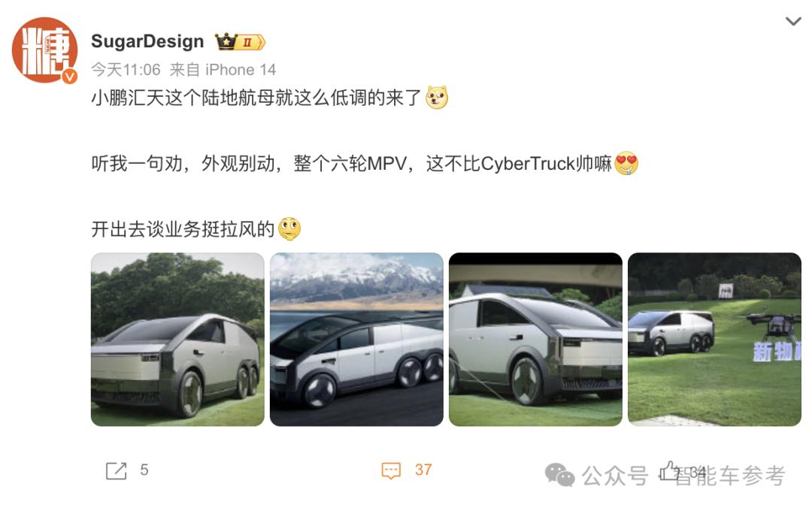Screen dimensions: 812x508
Task: Open third photo showing van front close-up
Action: (x=535, y=339)
